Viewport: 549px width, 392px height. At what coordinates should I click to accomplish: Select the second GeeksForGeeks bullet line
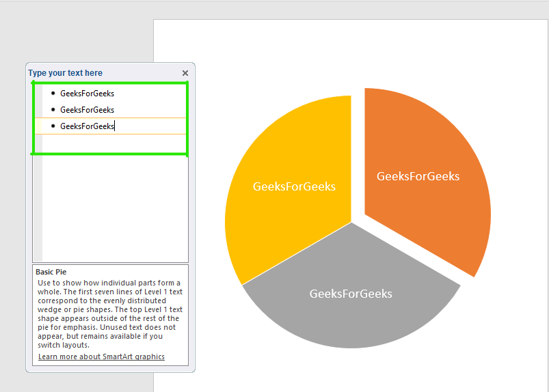click(x=111, y=110)
